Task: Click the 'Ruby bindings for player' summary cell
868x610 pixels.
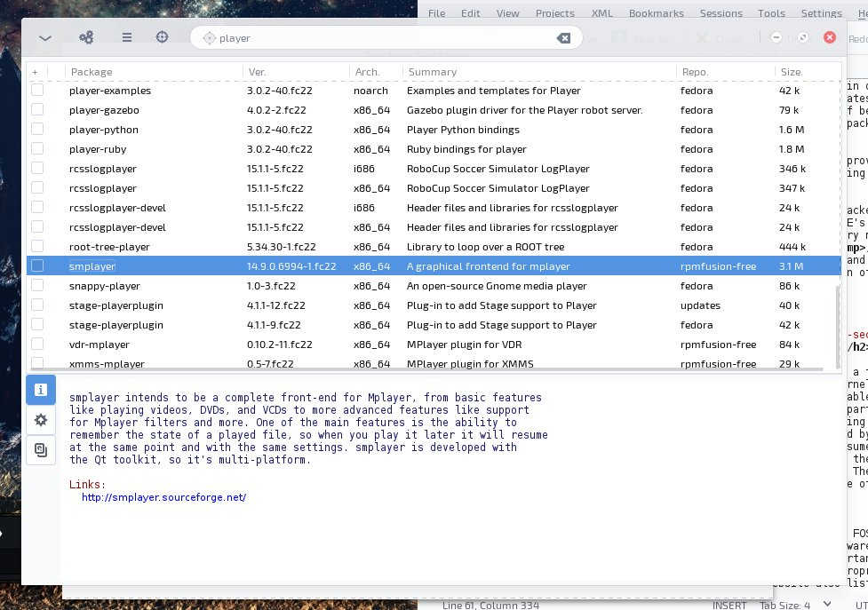Action: [x=466, y=149]
